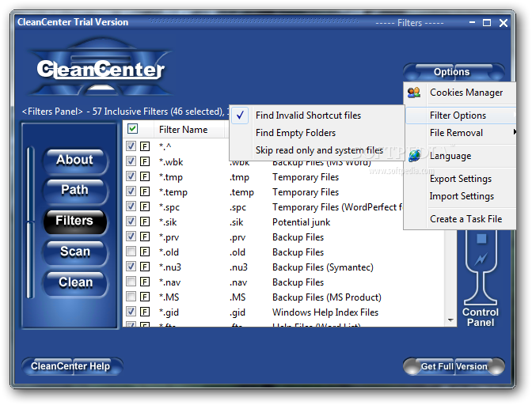Select the Backup Files (Symantec) description
Screen dimensions: 532x405
pyautogui.click(x=323, y=267)
